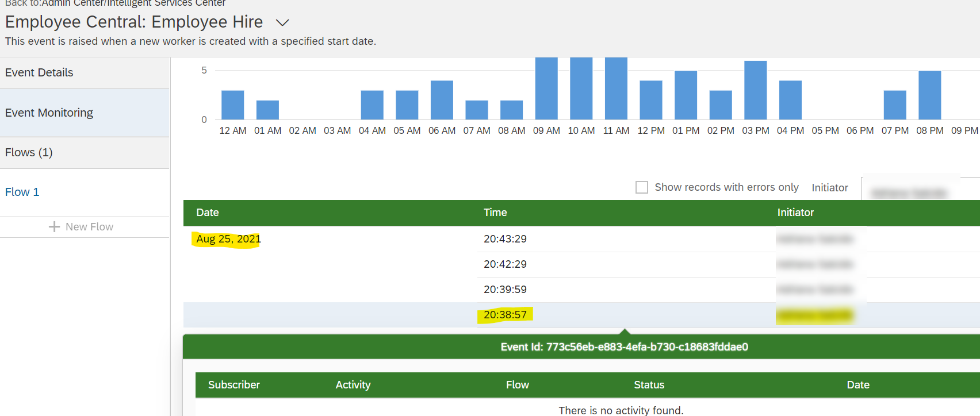Image resolution: width=980 pixels, height=416 pixels.
Task: Click the Initiator filter input field
Action: point(920,188)
